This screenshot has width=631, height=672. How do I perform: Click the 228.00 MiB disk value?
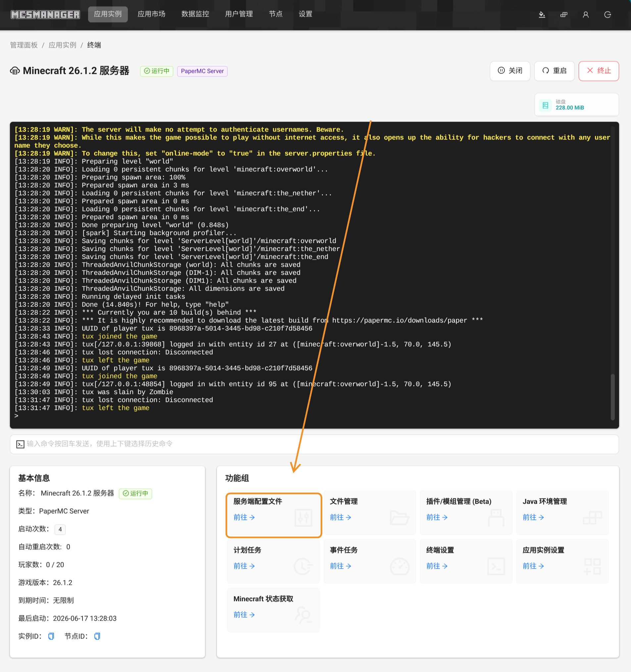[x=570, y=108]
